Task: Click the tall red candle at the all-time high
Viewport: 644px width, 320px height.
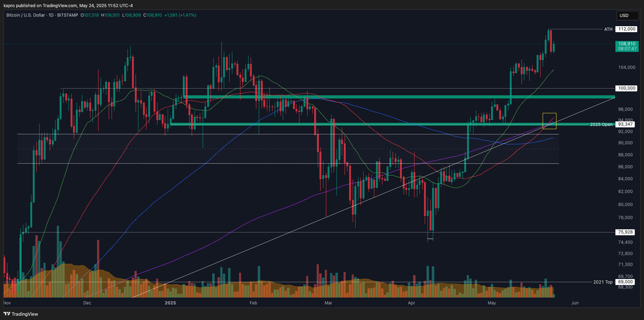Action: point(550,40)
